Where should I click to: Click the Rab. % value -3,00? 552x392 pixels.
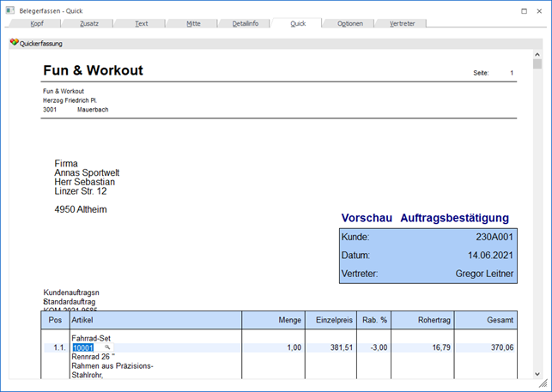click(378, 347)
